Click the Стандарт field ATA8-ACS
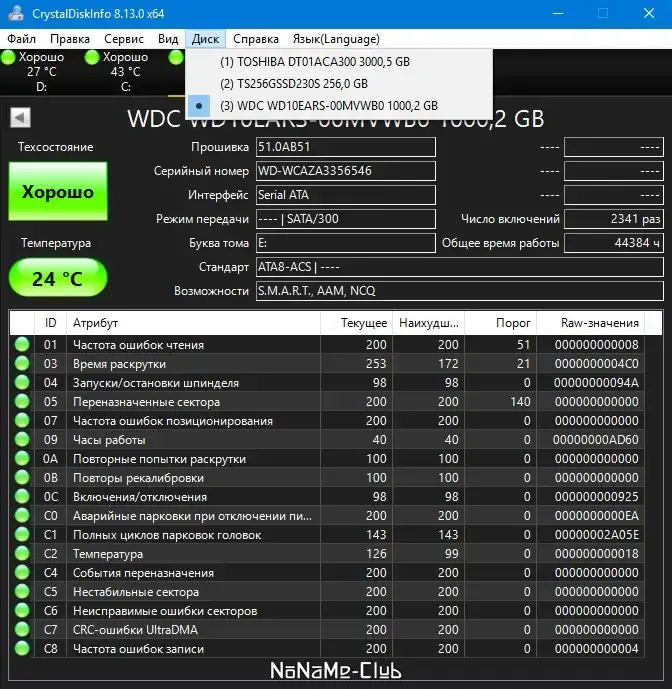The height and width of the screenshot is (689, 672). point(460,267)
